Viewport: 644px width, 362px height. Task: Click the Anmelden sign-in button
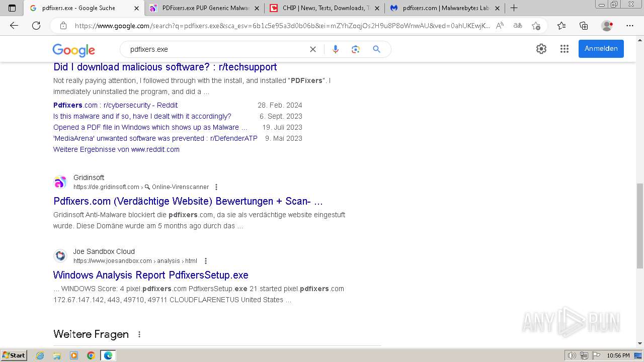[x=601, y=49]
